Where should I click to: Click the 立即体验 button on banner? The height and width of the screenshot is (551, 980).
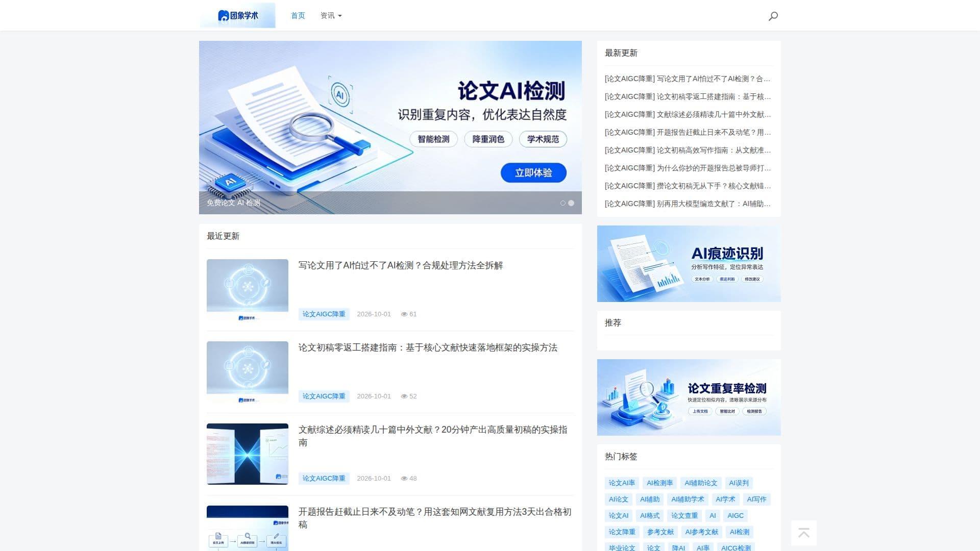point(533,172)
